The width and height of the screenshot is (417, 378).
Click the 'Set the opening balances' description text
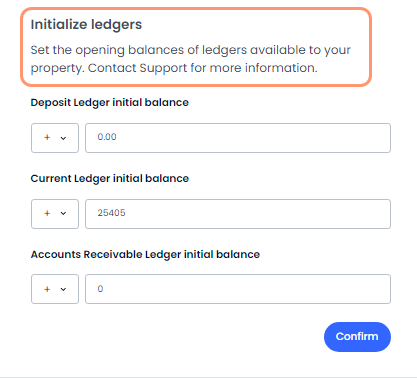pos(191,59)
